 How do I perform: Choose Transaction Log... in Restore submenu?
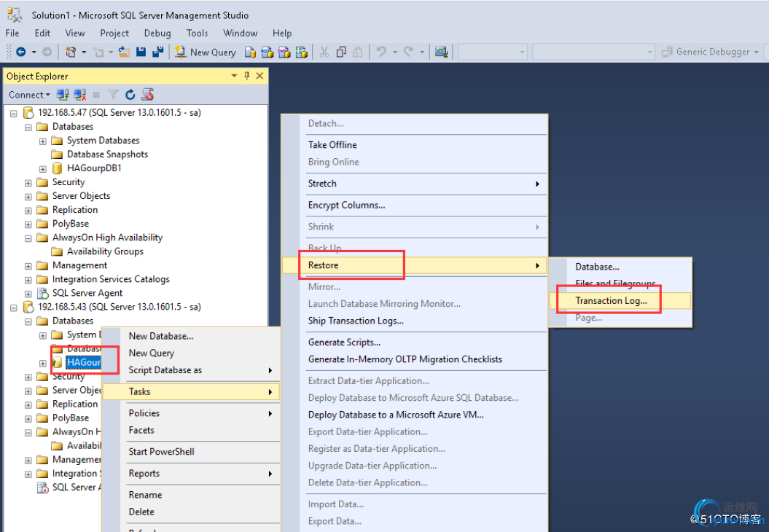click(620, 300)
